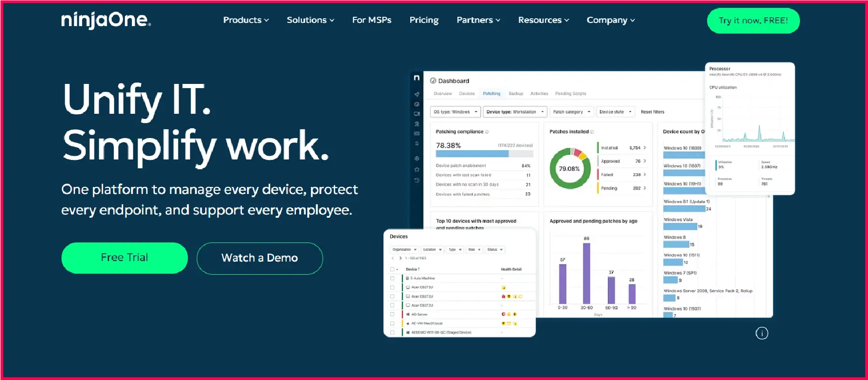Open the chevron next to Installed 5,754
The image size is (868, 380).
pos(645,148)
